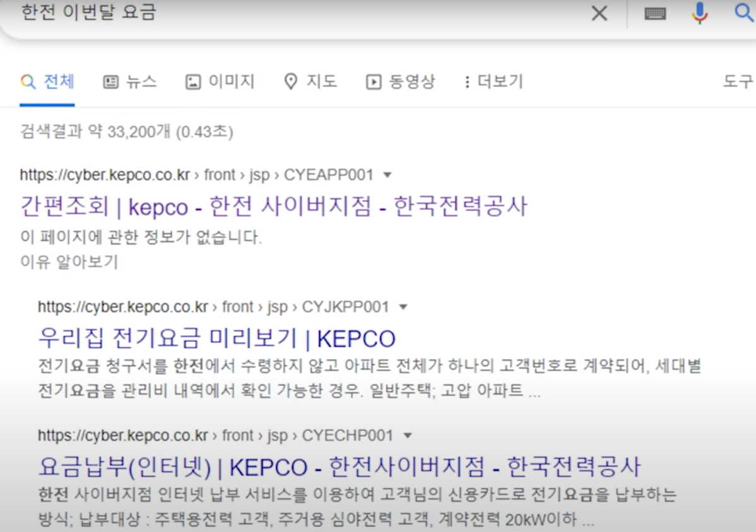Expand the CYJKPP001 result options arrow

click(x=403, y=307)
